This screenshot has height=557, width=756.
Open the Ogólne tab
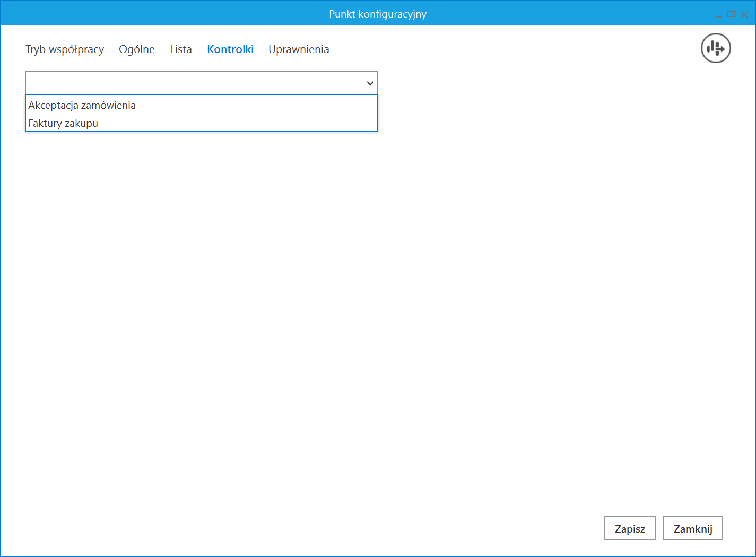[137, 49]
